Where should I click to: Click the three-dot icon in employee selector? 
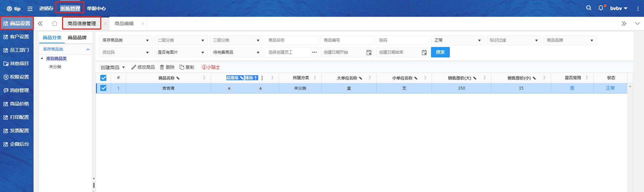314,52
